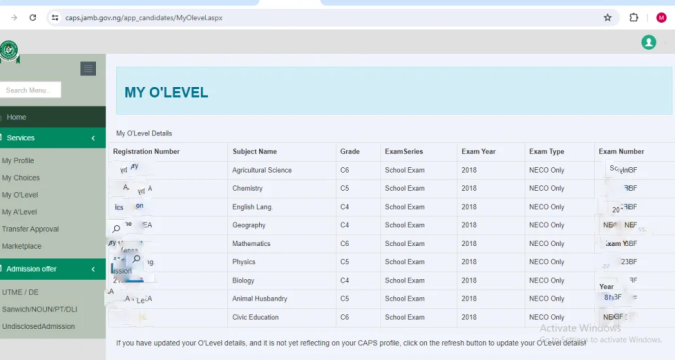Viewport: 675px width, 360px height.
Task: Click the Exam Type column header
Action: click(547, 152)
